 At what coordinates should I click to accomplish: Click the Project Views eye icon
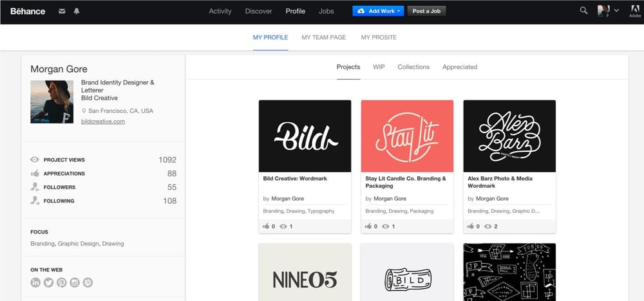[35, 160]
